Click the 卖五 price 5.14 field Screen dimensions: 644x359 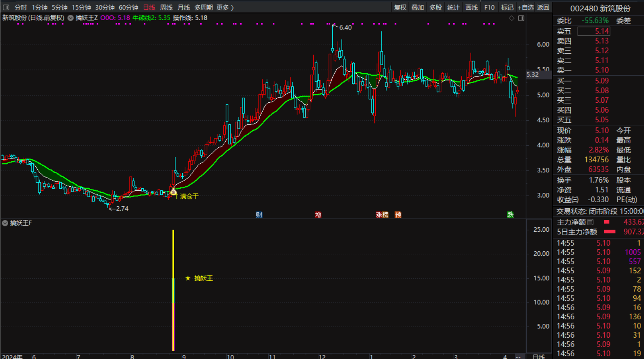pyautogui.click(x=594, y=31)
